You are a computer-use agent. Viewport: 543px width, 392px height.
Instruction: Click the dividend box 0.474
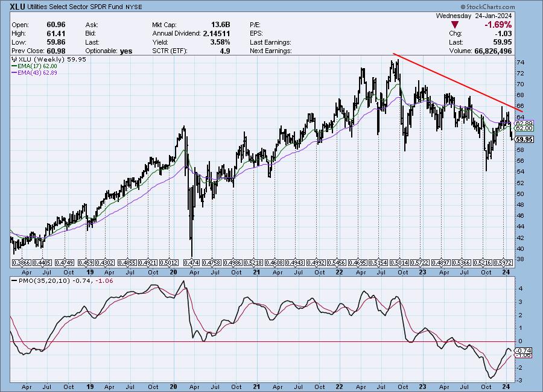[x=191, y=263]
